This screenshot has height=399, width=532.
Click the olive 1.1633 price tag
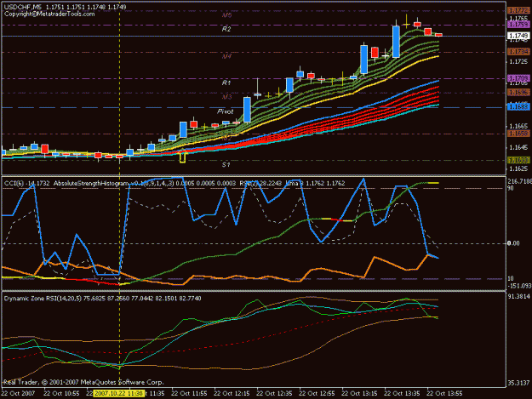518,160
